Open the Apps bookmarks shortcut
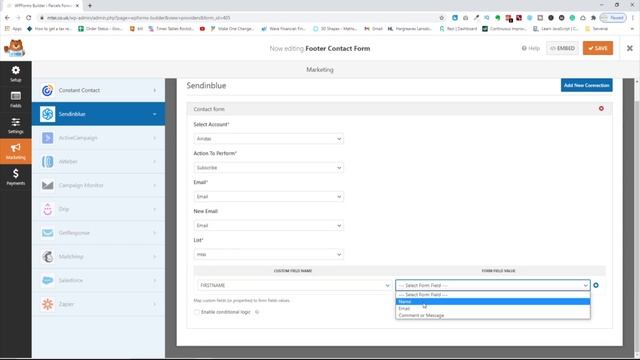640x360 pixels. tap(13, 29)
